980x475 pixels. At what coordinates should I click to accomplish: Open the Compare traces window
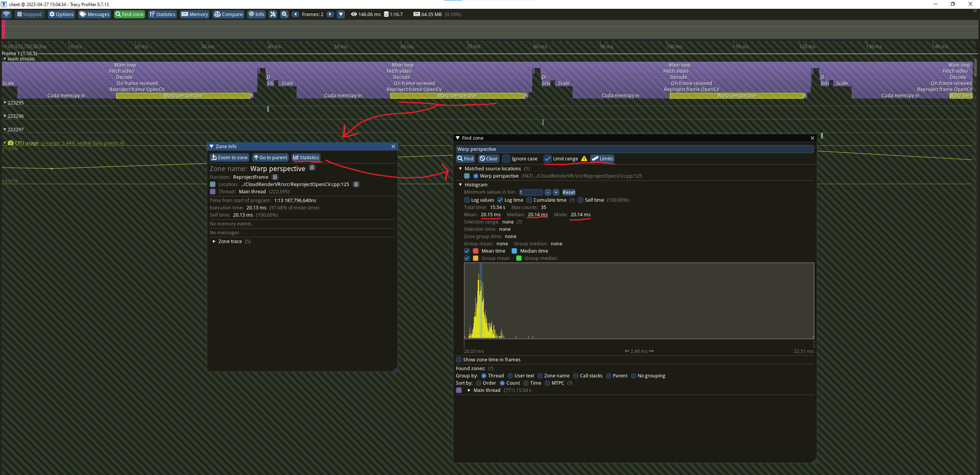(x=228, y=14)
